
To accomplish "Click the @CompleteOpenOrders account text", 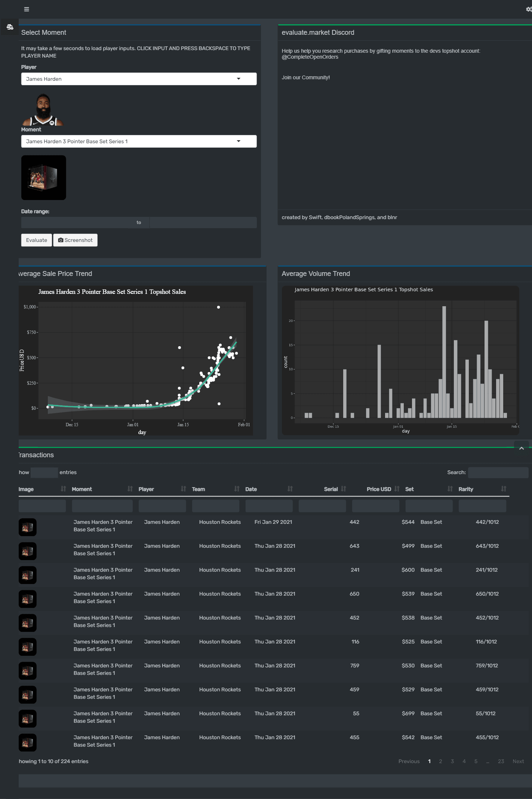I will [x=310, y=57].
